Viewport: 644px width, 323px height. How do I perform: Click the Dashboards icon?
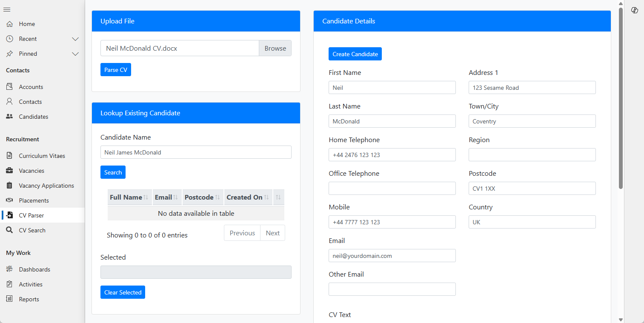tap(9, 269)
